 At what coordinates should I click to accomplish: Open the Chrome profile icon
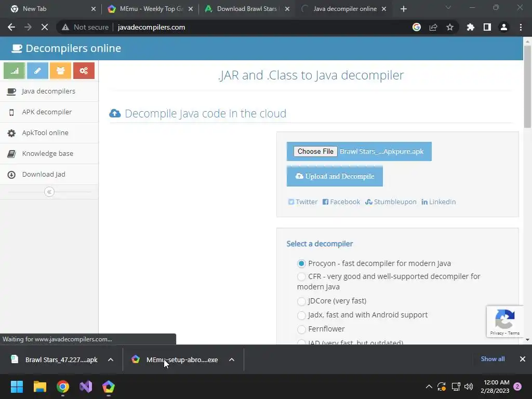(504, 27)
